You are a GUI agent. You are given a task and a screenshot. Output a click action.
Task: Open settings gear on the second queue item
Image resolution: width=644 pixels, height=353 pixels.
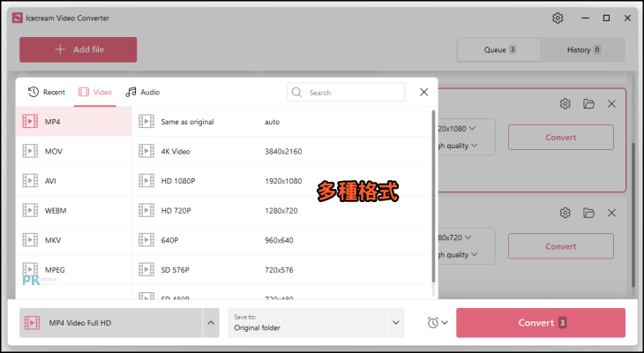coord(565,213)
